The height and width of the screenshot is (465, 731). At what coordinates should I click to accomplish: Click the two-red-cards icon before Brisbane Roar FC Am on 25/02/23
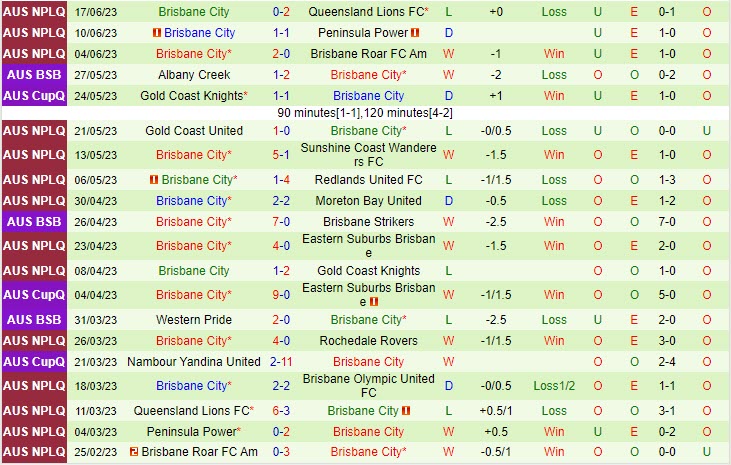pyautogui.click(x=134, y=452)
